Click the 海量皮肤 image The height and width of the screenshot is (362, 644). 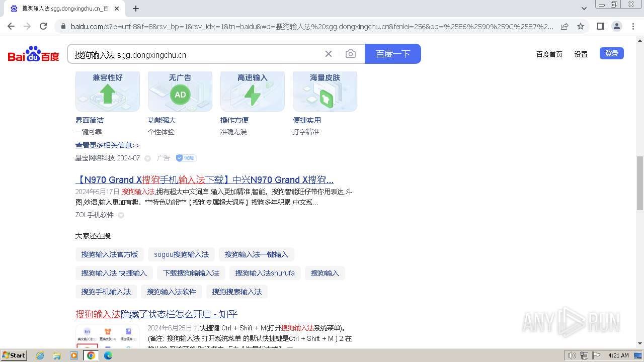coord(325,92)
